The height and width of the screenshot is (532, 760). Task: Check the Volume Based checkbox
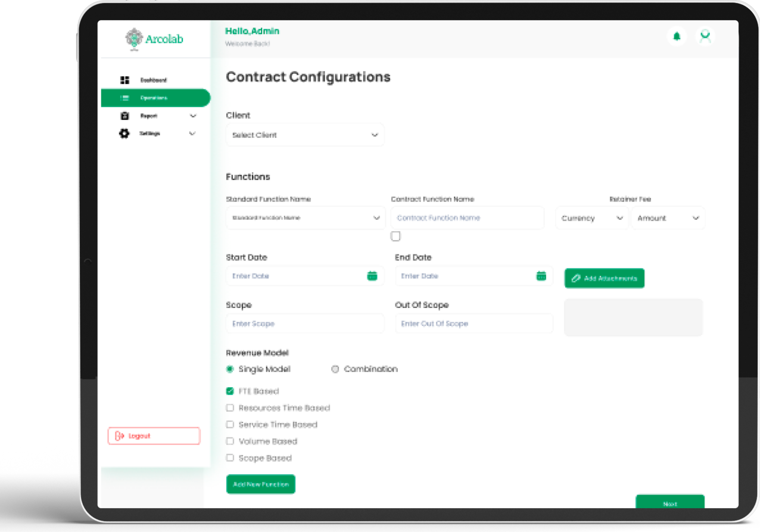(x=230, y=441)
